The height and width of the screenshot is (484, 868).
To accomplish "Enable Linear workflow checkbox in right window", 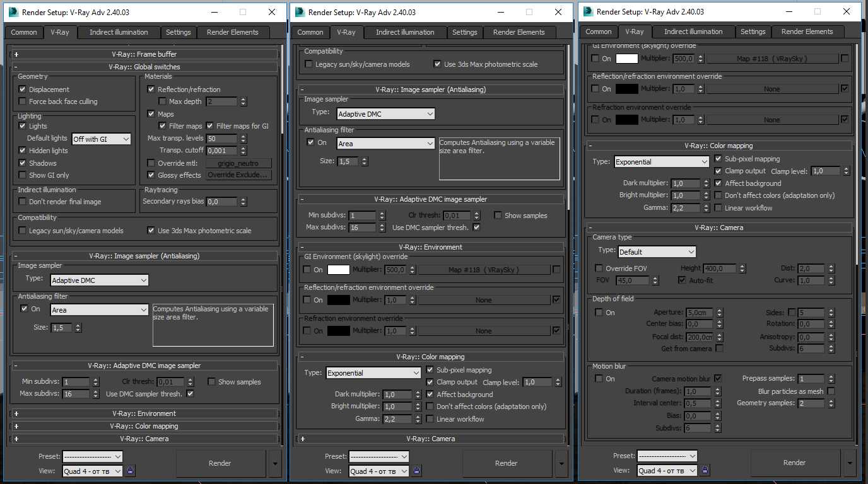I will tap(718, 208).
